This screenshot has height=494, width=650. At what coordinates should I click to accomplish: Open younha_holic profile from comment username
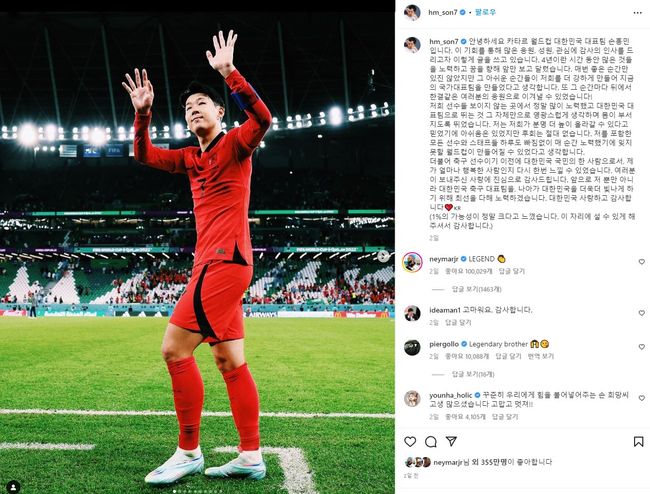(x=451, y=395)
